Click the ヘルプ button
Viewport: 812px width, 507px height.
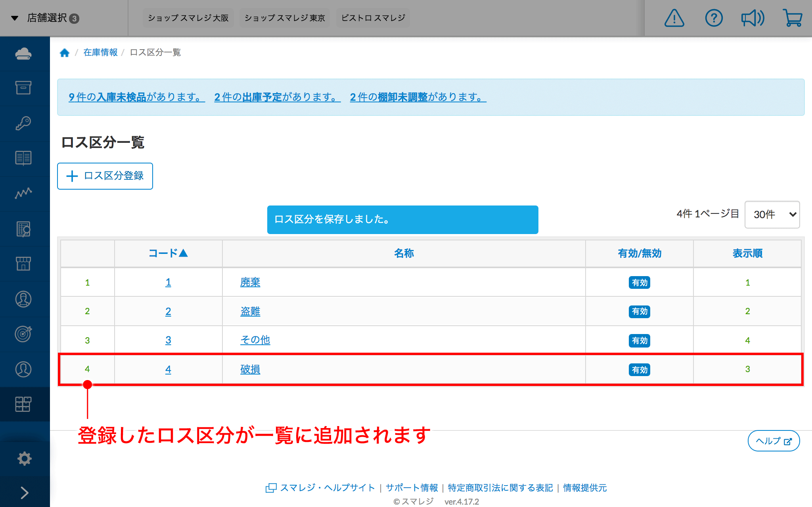[773, 441]
